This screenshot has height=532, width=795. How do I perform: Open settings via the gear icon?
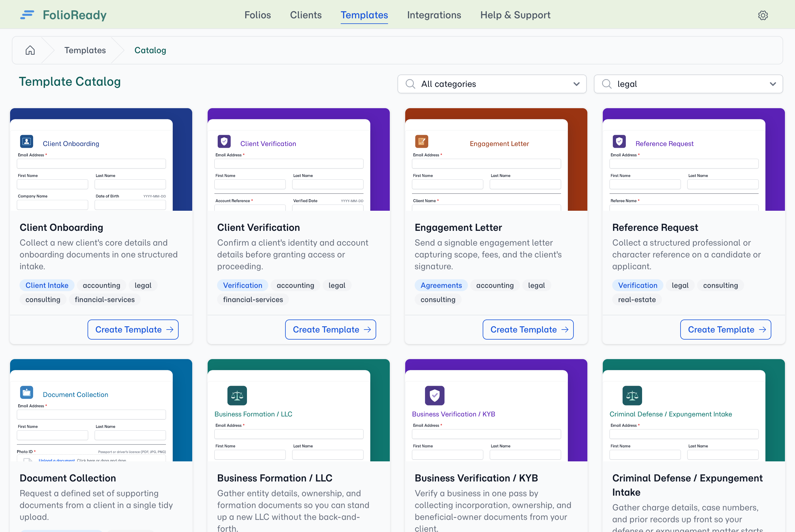[763, 15]
